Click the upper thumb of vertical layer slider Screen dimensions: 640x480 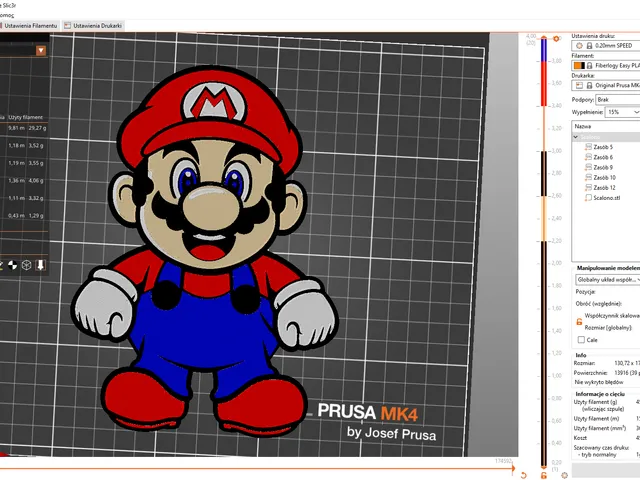coord(544,38)
